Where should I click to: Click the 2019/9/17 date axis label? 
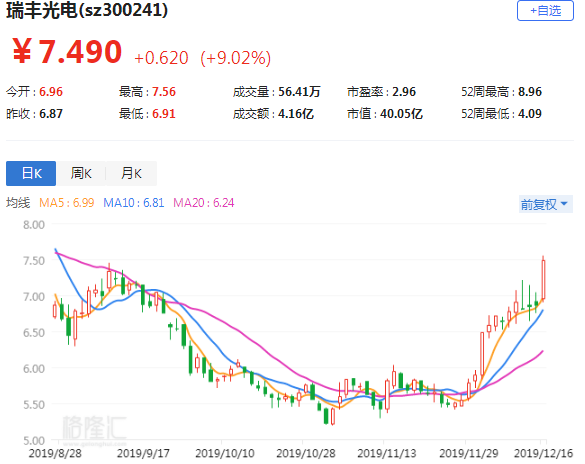tap(143, 454)
